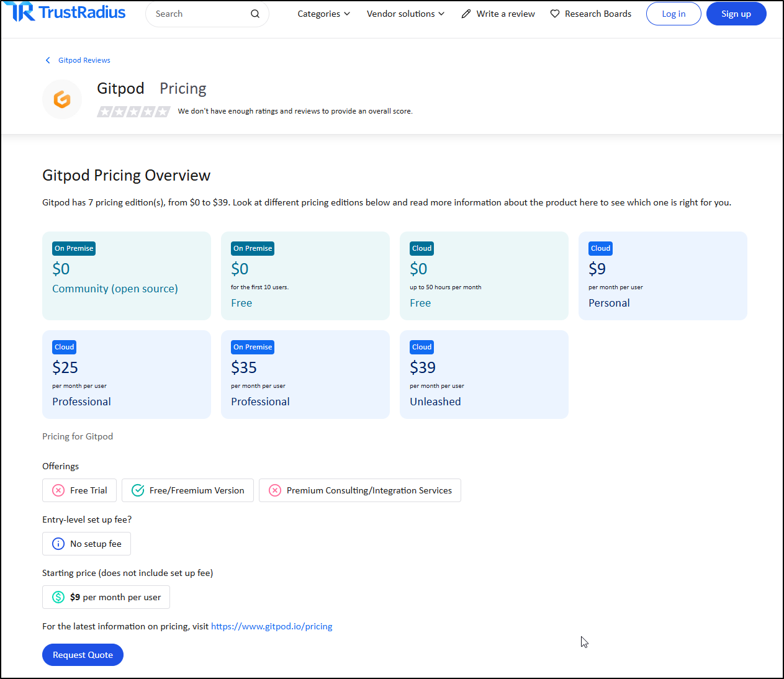This screenshot has width=784, height=679.
Task: Select the $25 Cloud Professional card
Action: 127,375
